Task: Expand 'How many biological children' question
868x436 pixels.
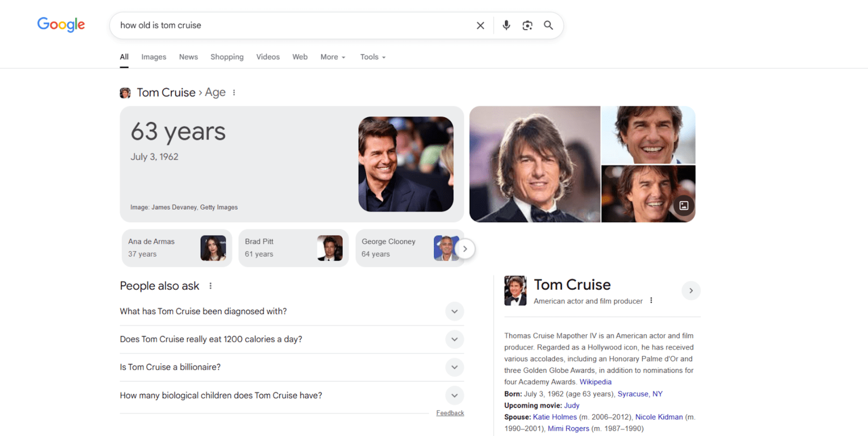Action: click(x=292, y=396)
